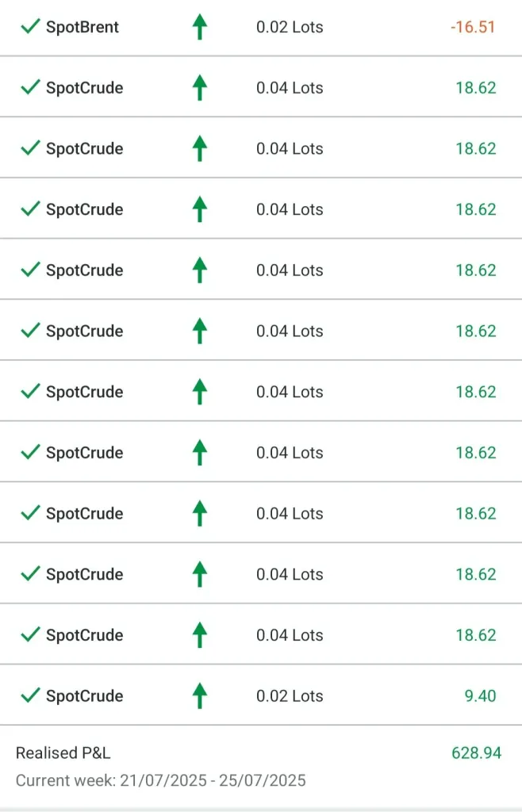Screen dimensions: 522x812
Task: Click 0.02 Lots in the last SpotCrude row
Action: pyautogui.click(x=290, y=696)
